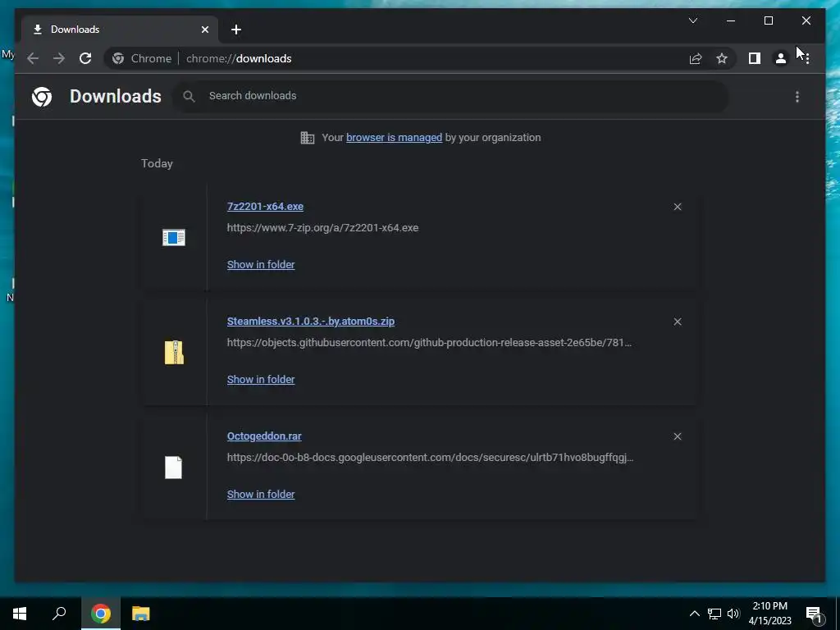Viewport: 840px width, 630px height.
Task: Open Chrome side panel icon
Action: (755, 58)
